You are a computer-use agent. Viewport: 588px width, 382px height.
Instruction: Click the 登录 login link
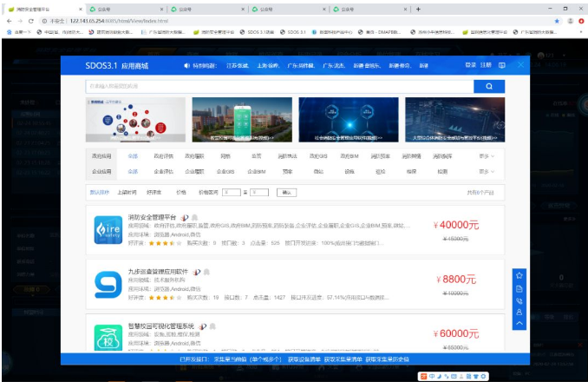pyautogui.click(x=470, y=65)
